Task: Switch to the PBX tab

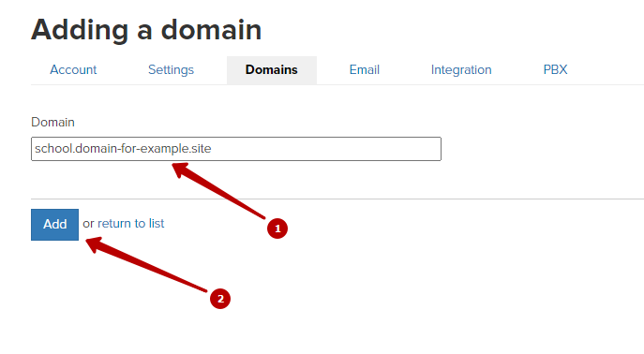Action: 555,70
